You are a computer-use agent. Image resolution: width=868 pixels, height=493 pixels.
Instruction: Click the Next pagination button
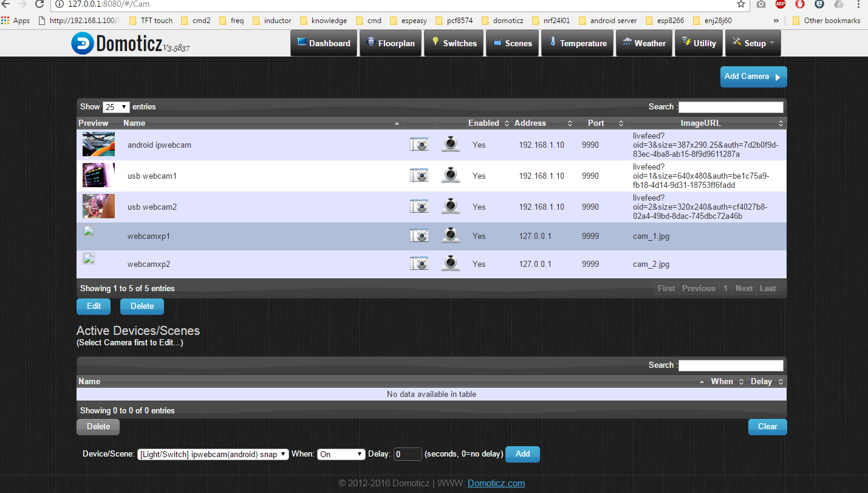pos(744,288)
